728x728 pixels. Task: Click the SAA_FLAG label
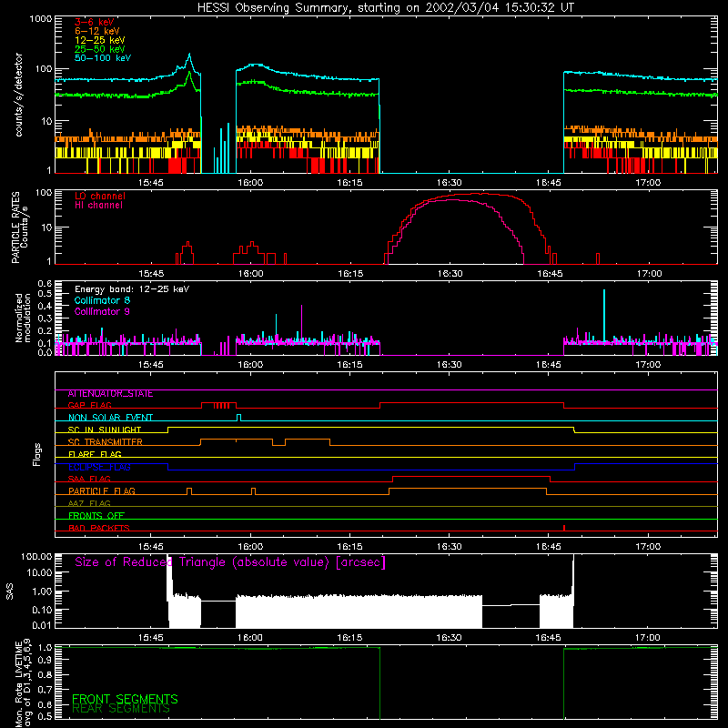[89, 479]
